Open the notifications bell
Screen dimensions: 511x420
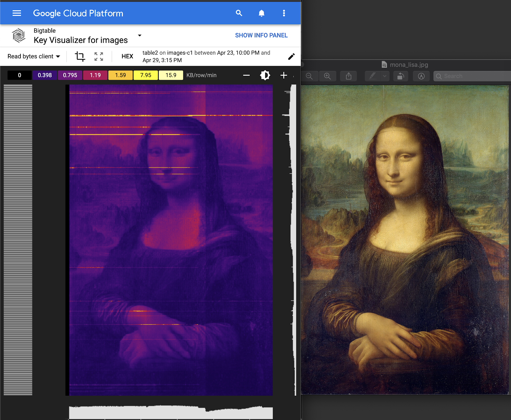(261, 13)
